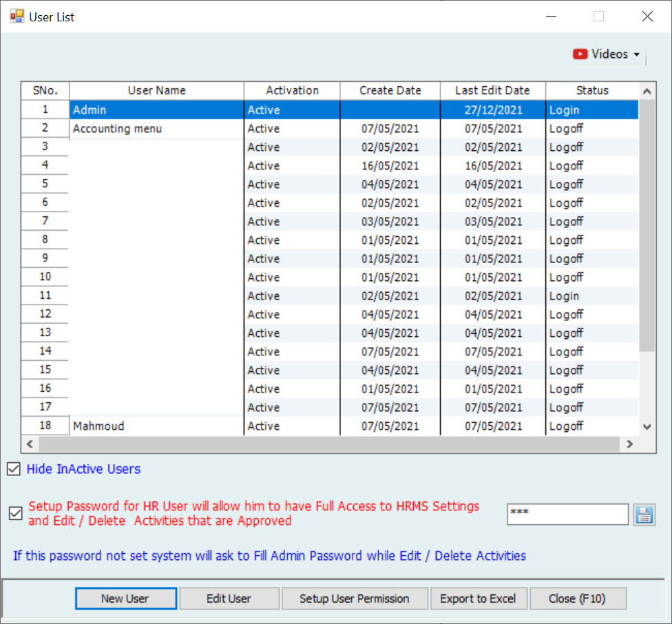Screen dimensions: 672x624
Task: Open Setup User Permission
Action: pos(355,599)
